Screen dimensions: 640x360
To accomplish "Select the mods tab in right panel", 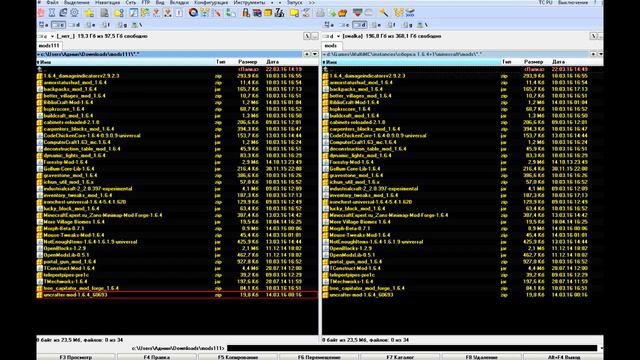I will tap(331, 46).
